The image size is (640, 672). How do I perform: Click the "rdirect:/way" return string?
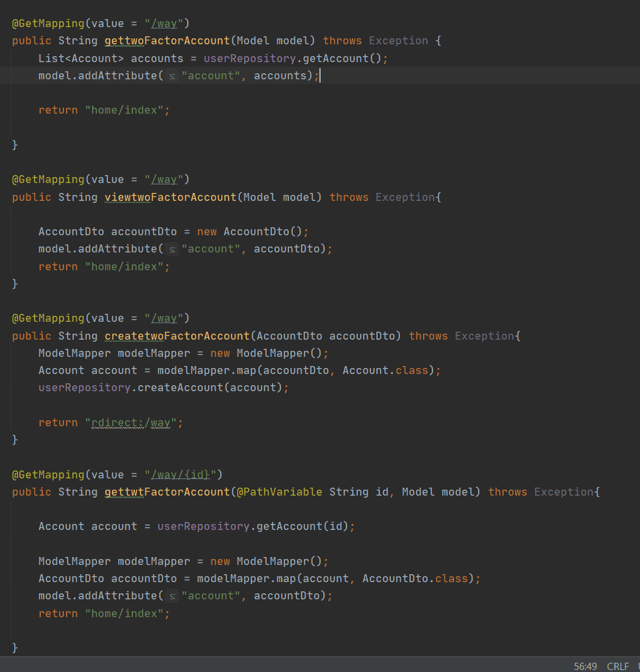point(131,423)
